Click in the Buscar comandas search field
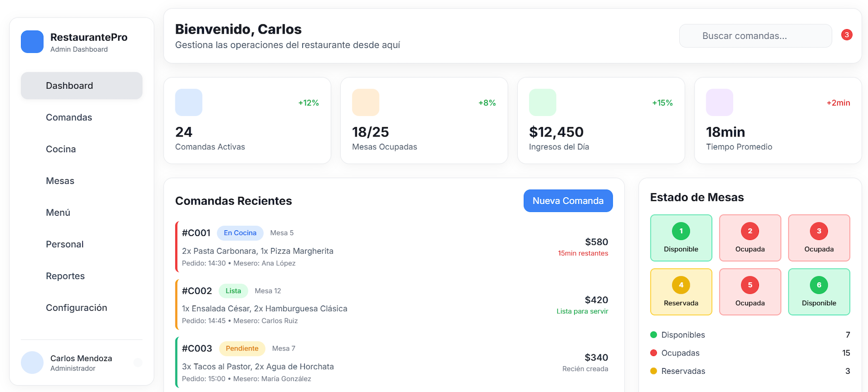The height and width of the screenshot is (392, 868). pyautogui.click(x=755, y=36)
